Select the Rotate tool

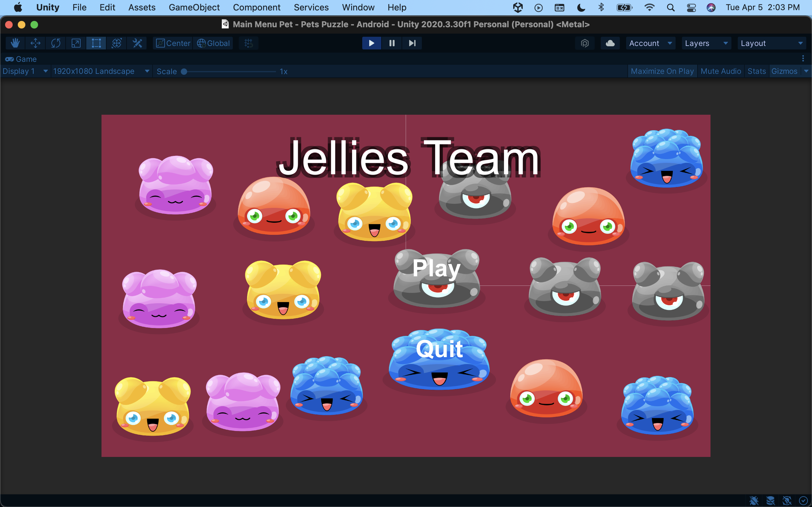56,43
